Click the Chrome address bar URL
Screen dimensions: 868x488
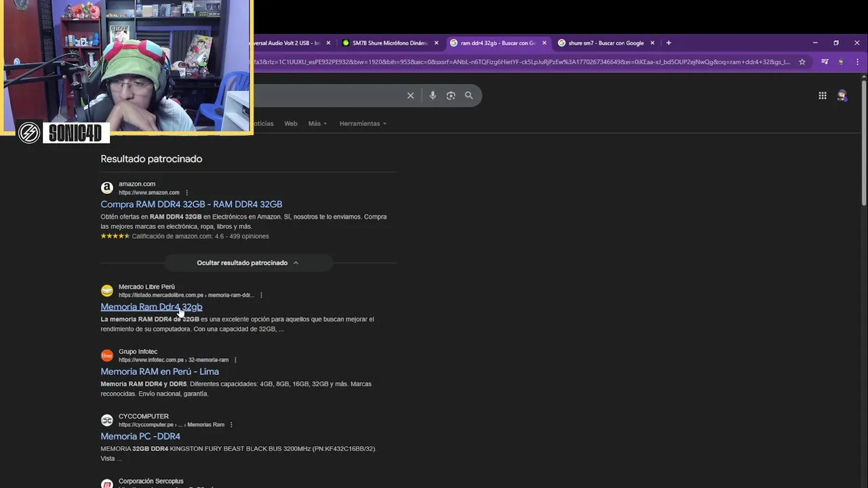[x=522, y=62]
